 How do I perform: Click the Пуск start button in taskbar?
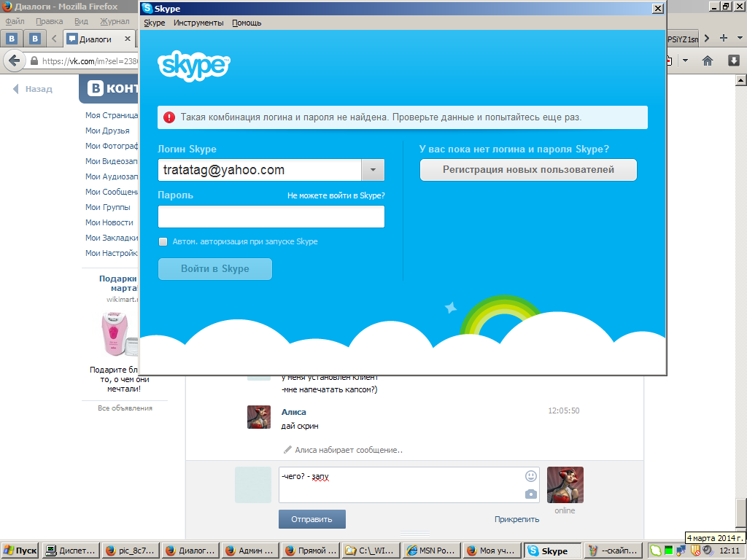[x=20, y=551]
